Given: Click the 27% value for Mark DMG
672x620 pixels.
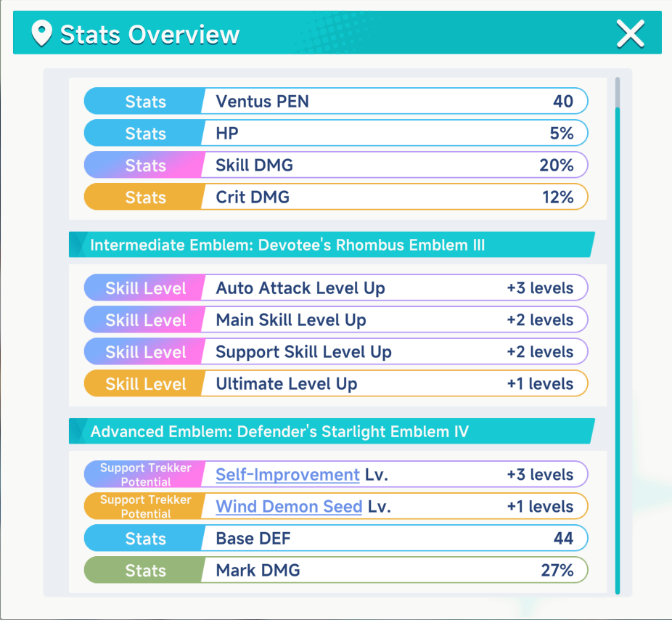Looking at the screenshot, I should [x=557, y=570].
